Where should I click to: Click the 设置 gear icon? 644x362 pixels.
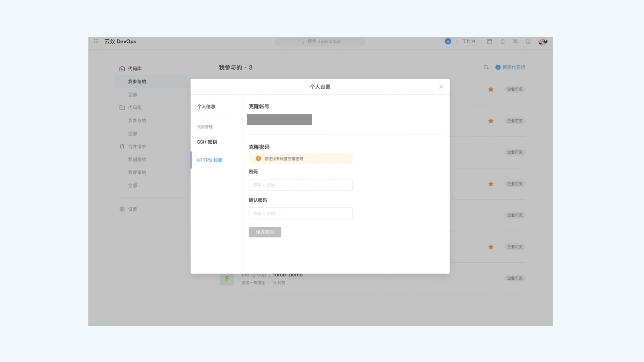[122, 209]
